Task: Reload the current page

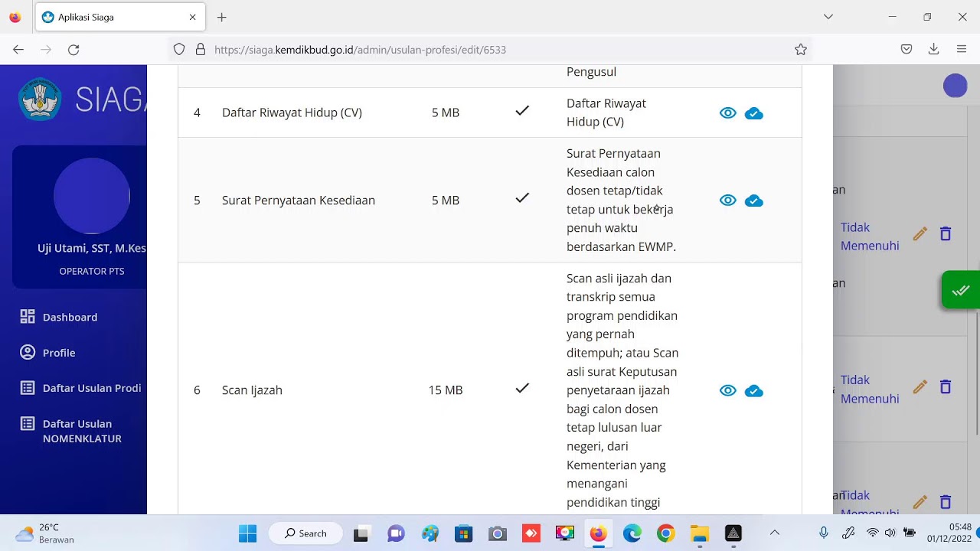Action: click(73, 50)
